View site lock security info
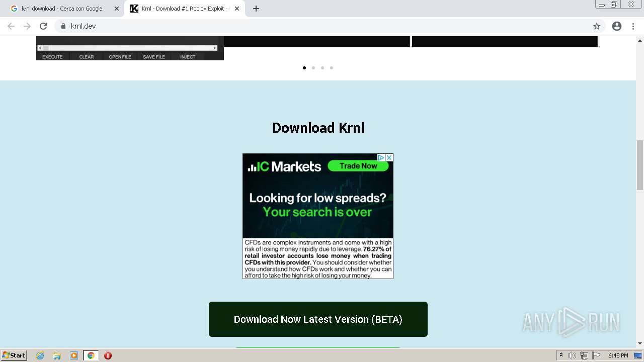 (63, 26)
